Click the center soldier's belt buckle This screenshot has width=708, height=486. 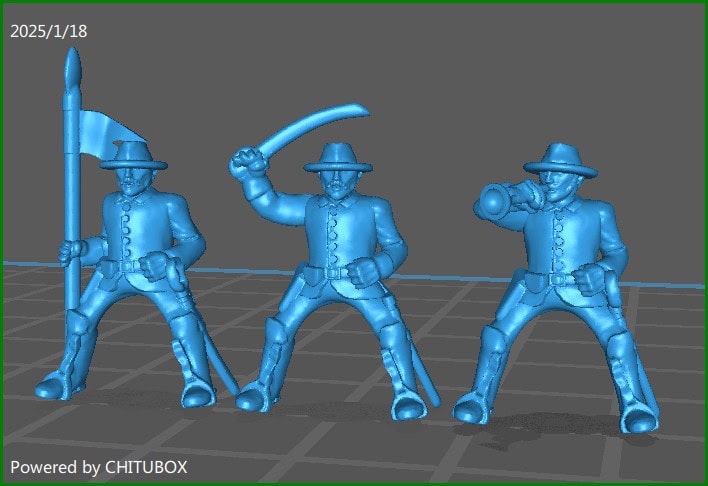[340, 271]
